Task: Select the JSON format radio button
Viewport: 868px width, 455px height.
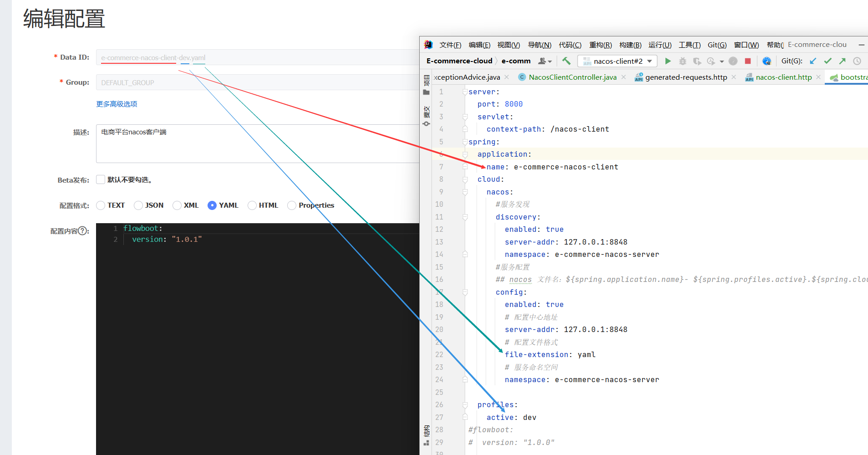Action: (138, 205)
